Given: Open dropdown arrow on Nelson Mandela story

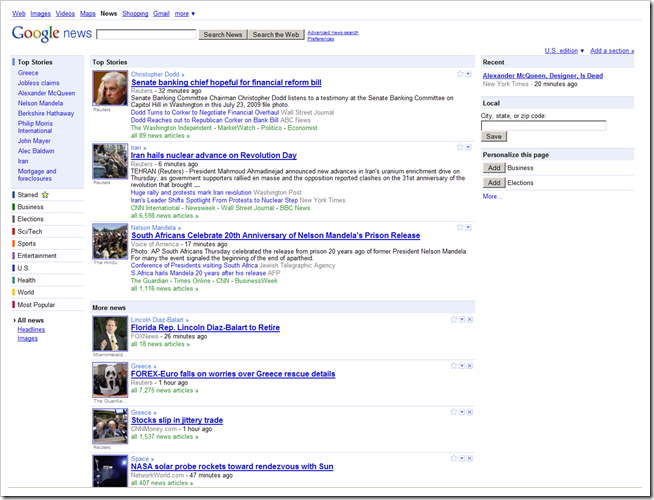Looking at the screenshot, I should click(468, 227).
